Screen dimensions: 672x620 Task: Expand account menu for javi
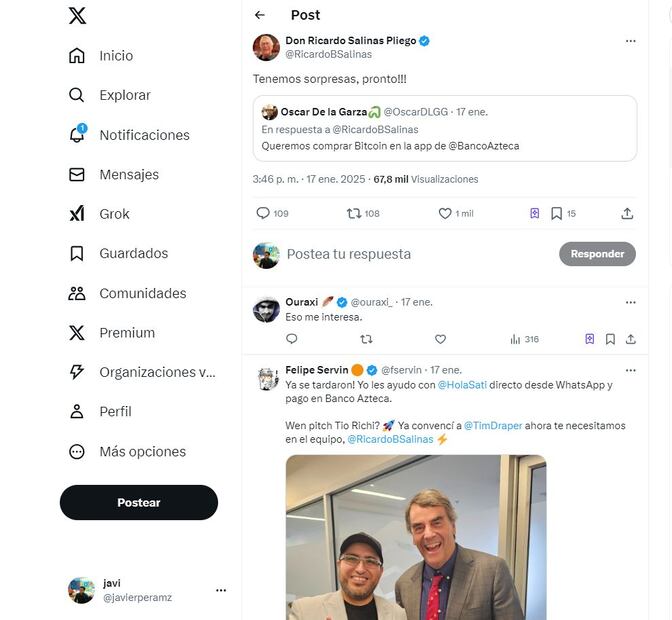[x=221, y=590]
